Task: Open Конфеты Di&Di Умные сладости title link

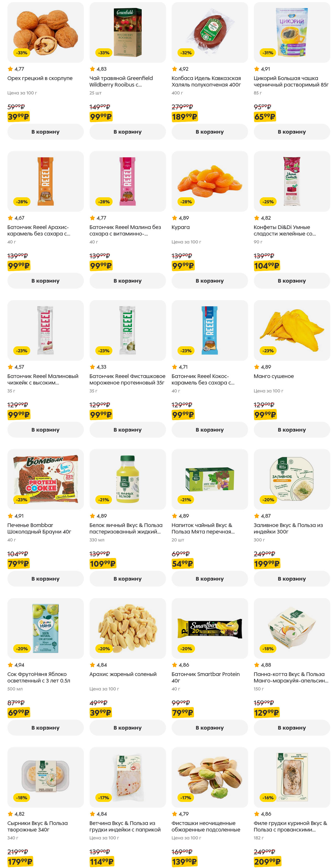Action: 285,230
